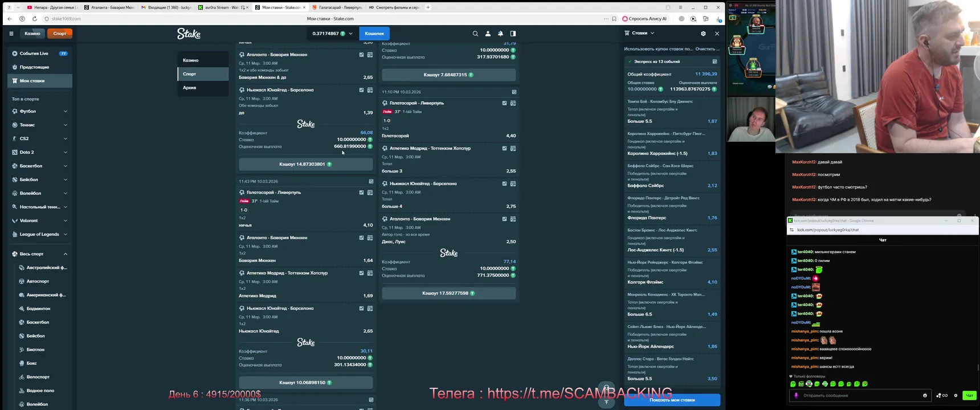Bookmark the current page
The image size is (980, 410).
coord(614,19)
